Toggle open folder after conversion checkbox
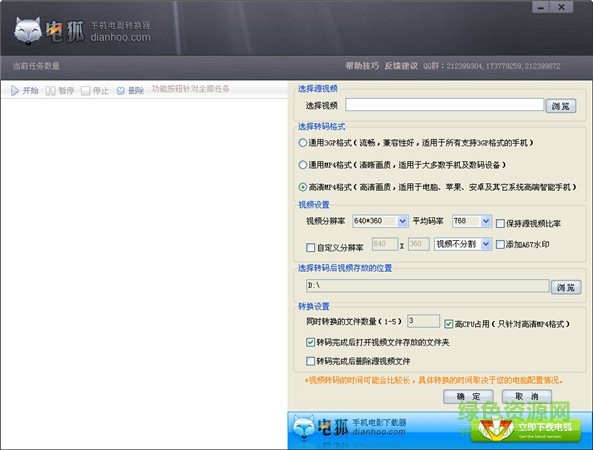593x450 pixels. click(x=310, y=342)
